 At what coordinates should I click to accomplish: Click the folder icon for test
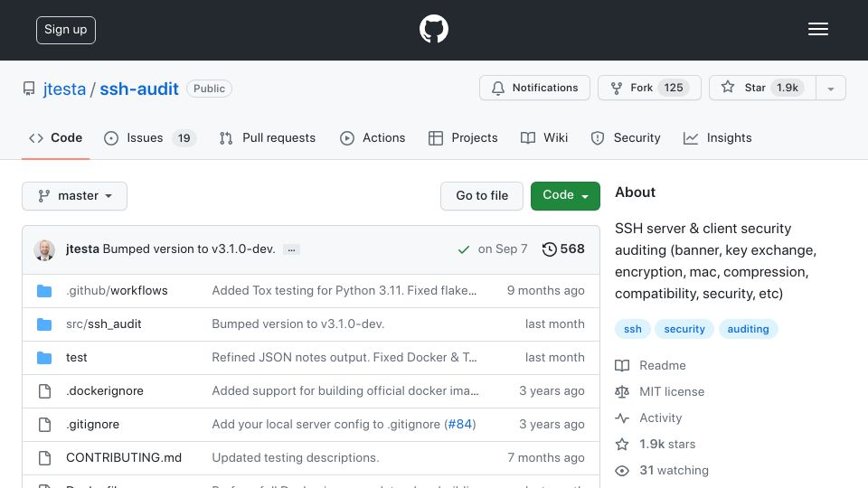click(x=44, y=358)
